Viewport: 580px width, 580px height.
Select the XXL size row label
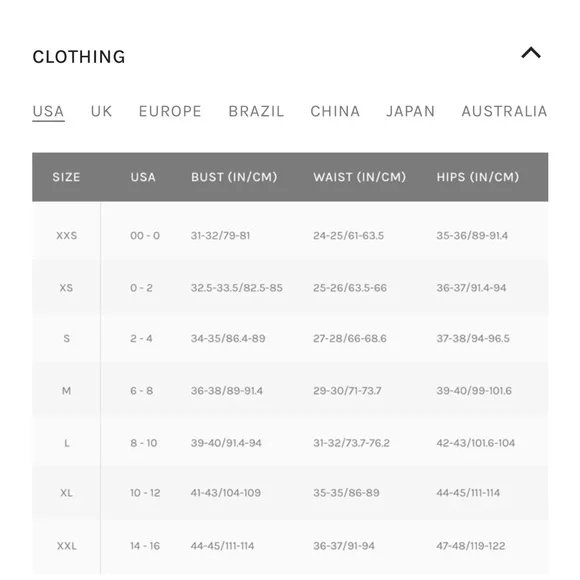click(x=67, y=546)
